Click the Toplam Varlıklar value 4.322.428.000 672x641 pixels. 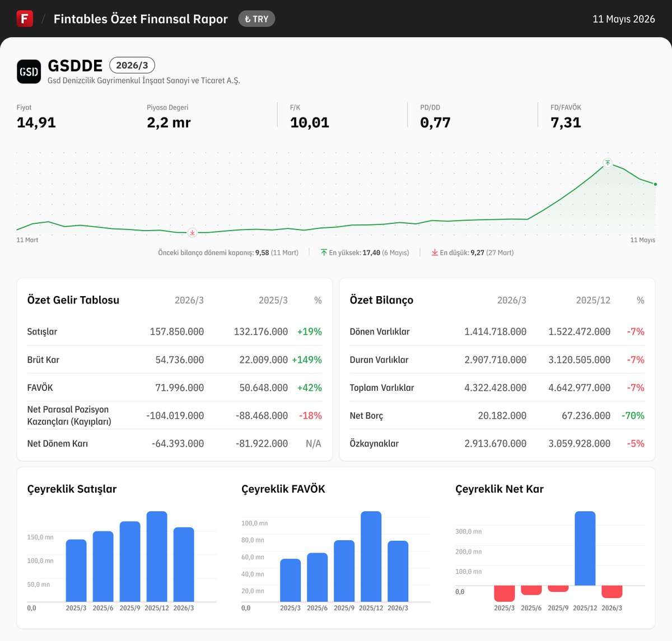click(496, 387)
